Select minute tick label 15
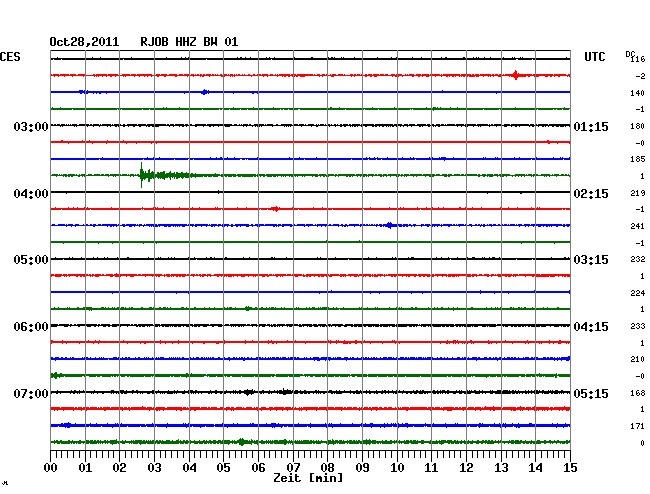Viewport: 650px width, 494px height. 570,468
